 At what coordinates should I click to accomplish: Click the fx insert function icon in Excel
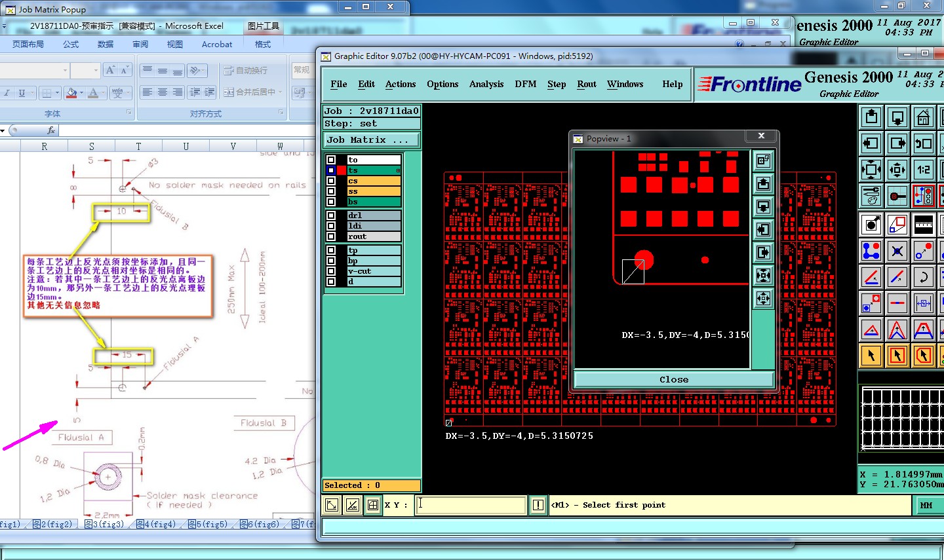(52, 130)
